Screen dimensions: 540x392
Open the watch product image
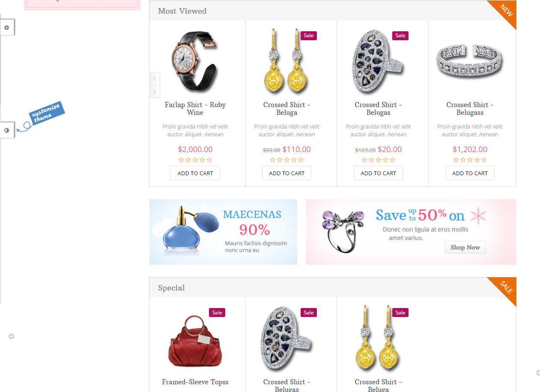(195, 61)
